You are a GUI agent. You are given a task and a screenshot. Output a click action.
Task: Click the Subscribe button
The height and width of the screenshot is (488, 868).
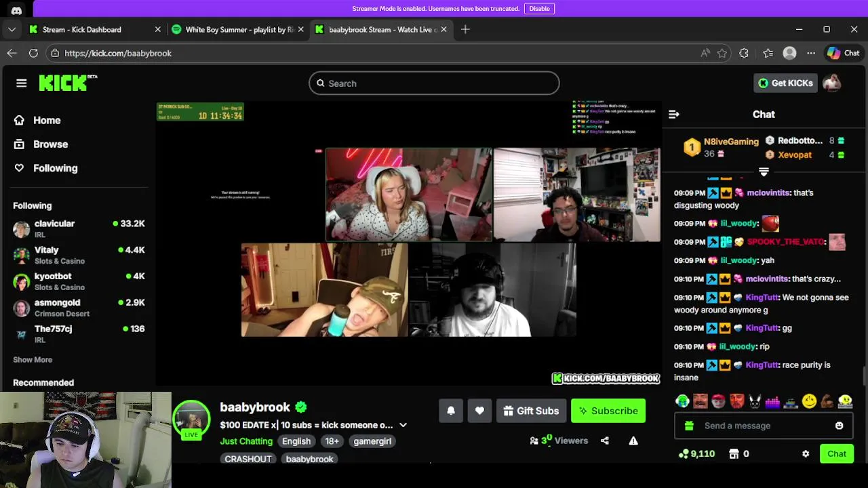pyautogui.click(x=608, y=411)
